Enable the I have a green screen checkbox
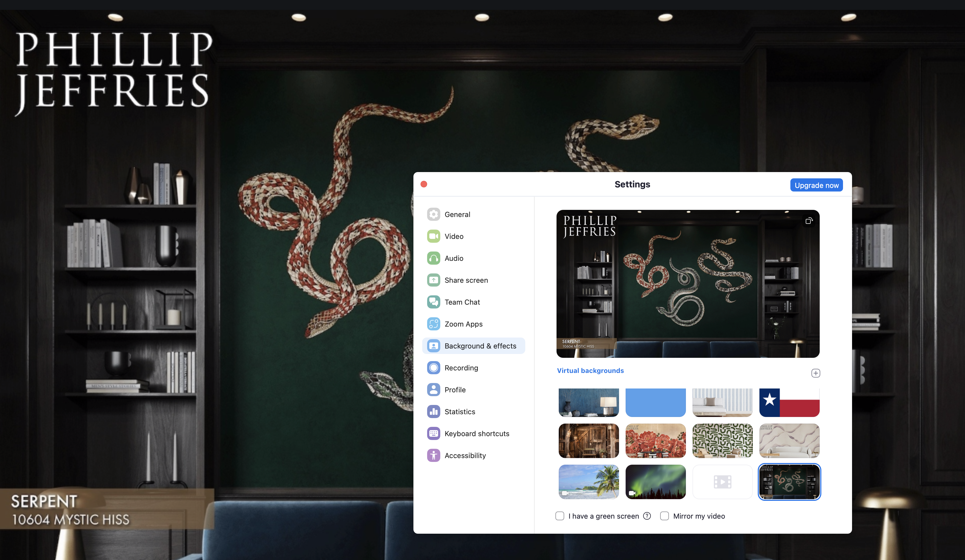 560,516
